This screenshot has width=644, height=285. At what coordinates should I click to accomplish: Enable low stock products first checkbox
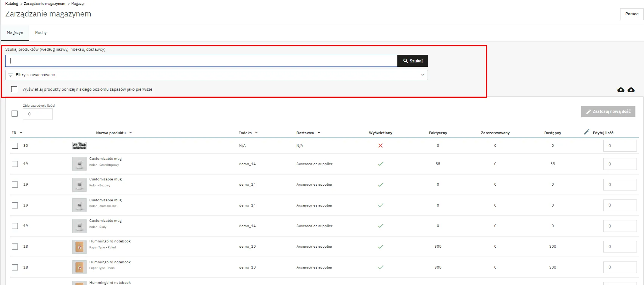14,89
